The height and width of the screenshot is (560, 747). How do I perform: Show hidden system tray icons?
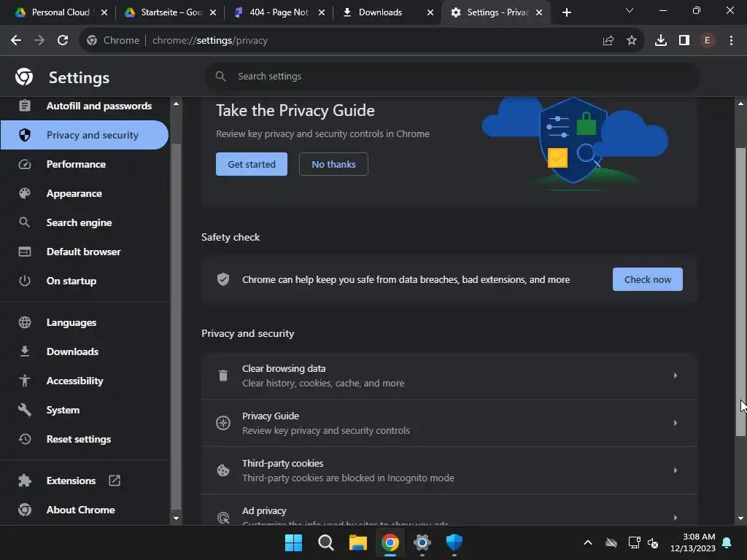[588, 542]
